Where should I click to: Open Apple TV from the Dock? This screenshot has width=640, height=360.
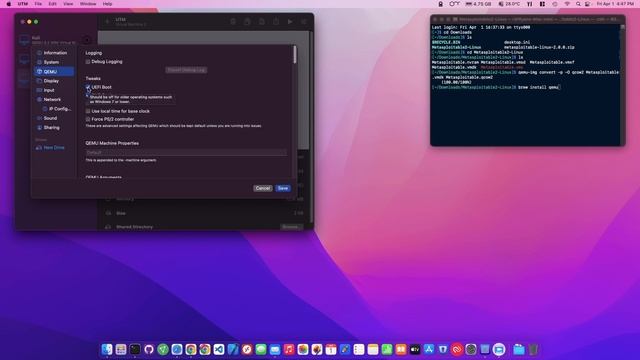(415, 349)
